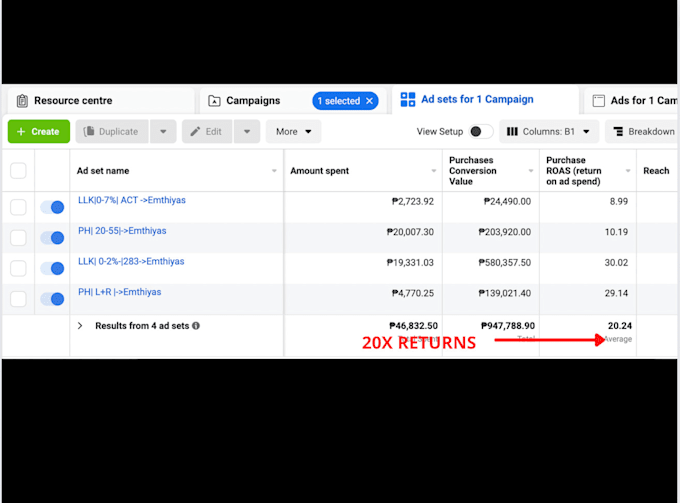Open ad set LLK|0-7%| ACT ->Emthiyas
The image size is (680, 503).
(x=132, y=200)
